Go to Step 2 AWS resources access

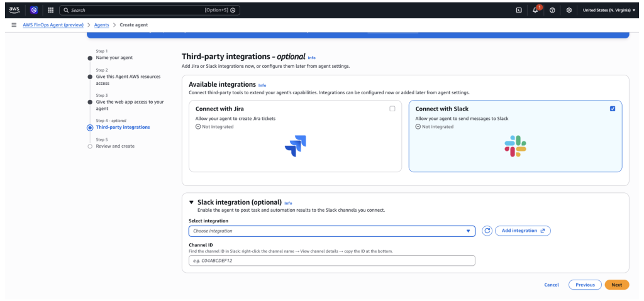(x=128, y=80)
